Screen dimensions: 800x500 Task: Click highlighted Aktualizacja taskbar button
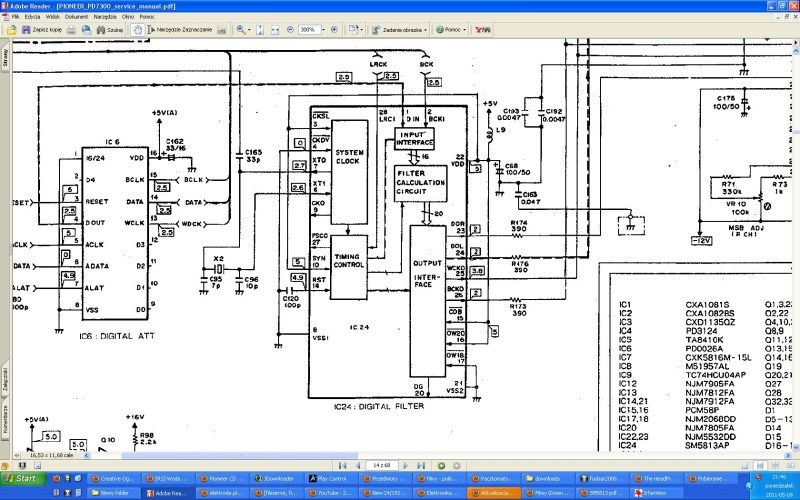tap(493, 493)
